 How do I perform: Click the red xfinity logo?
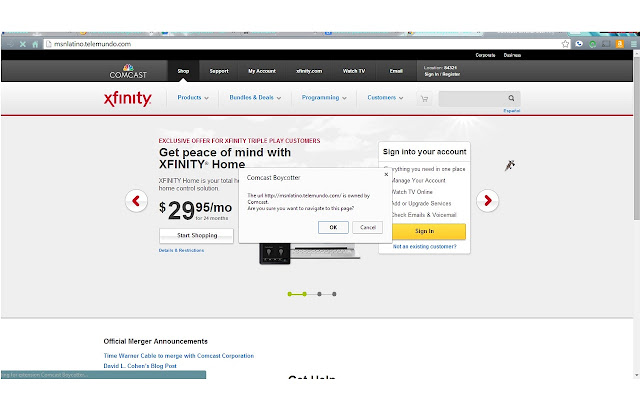pyautogui.click(x=127, y=98)
